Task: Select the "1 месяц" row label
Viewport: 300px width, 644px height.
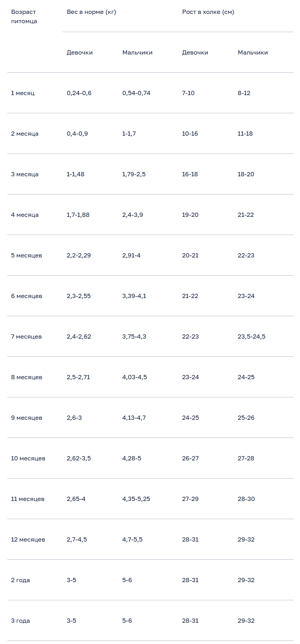Action: point(23,93)
